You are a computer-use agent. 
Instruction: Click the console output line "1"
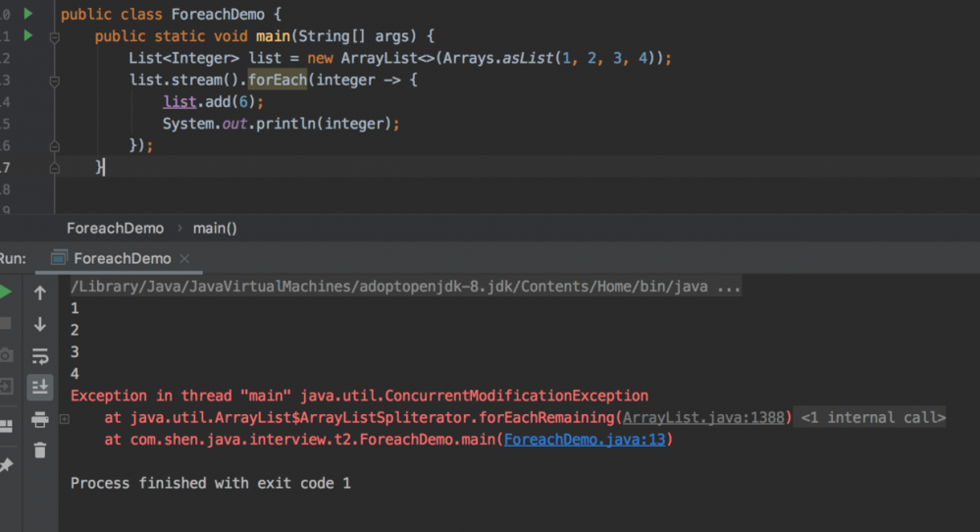[x=75, y=308]
